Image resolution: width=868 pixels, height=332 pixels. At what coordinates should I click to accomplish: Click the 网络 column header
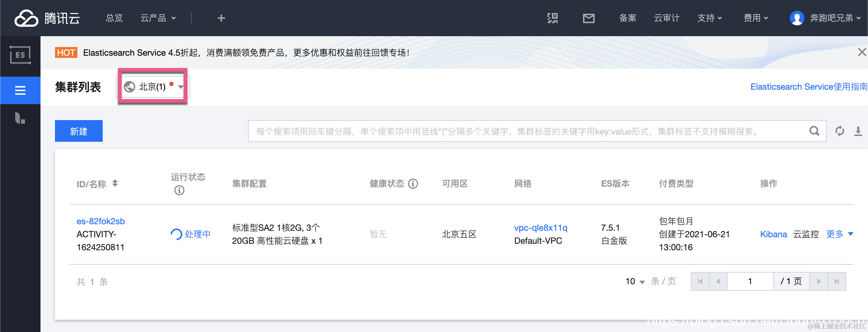point(523,184)
